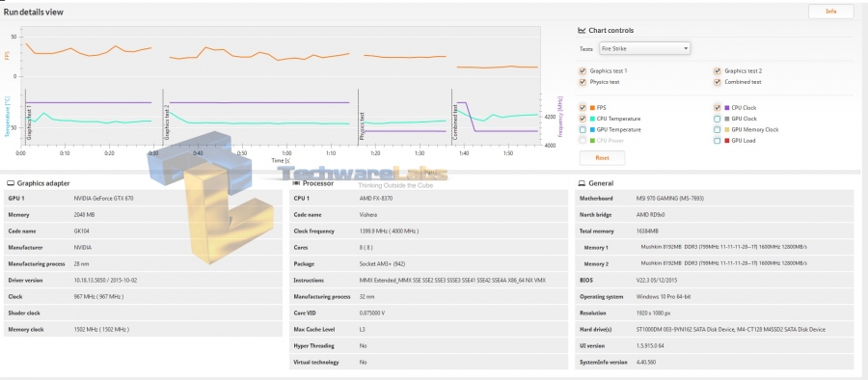This screenshot has width=868, height=380.
Task: Click the blue GPU Temperature swatch
Action: [x=592, y=129]
